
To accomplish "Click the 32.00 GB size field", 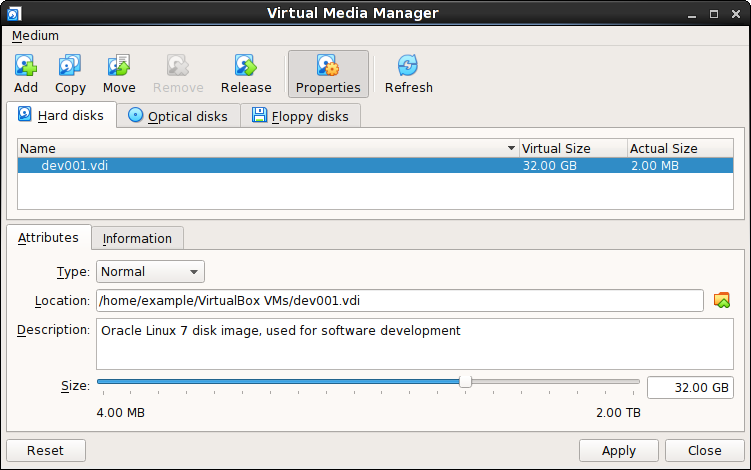I will click(x=690, y=388).
